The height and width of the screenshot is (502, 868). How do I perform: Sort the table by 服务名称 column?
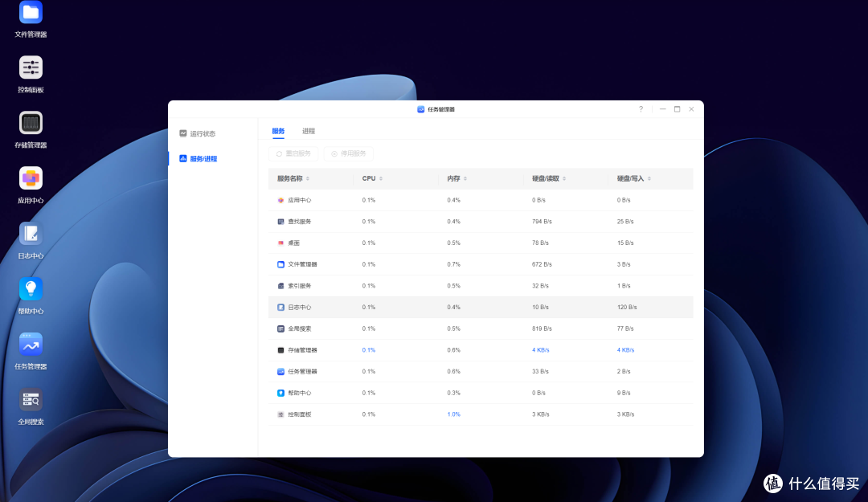[293, 178]
